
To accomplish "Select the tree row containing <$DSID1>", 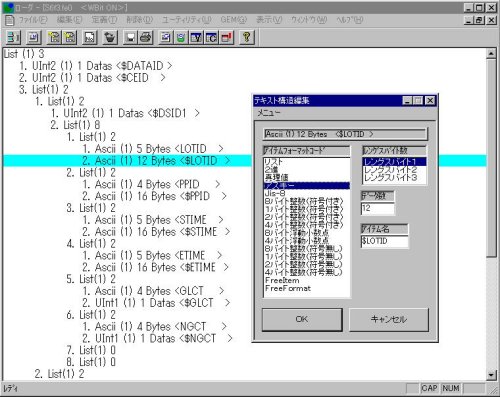I will pyautogui.click(x=125, y=113).
